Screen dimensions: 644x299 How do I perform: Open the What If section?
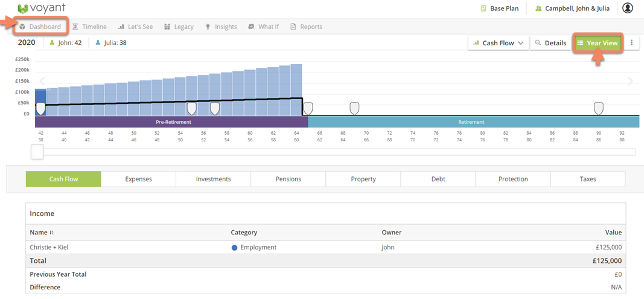263,27
